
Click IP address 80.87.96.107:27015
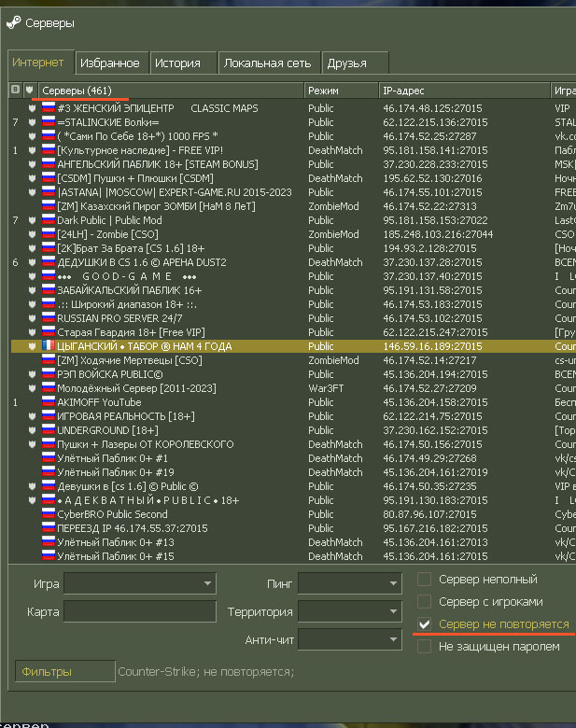[429, 514]
